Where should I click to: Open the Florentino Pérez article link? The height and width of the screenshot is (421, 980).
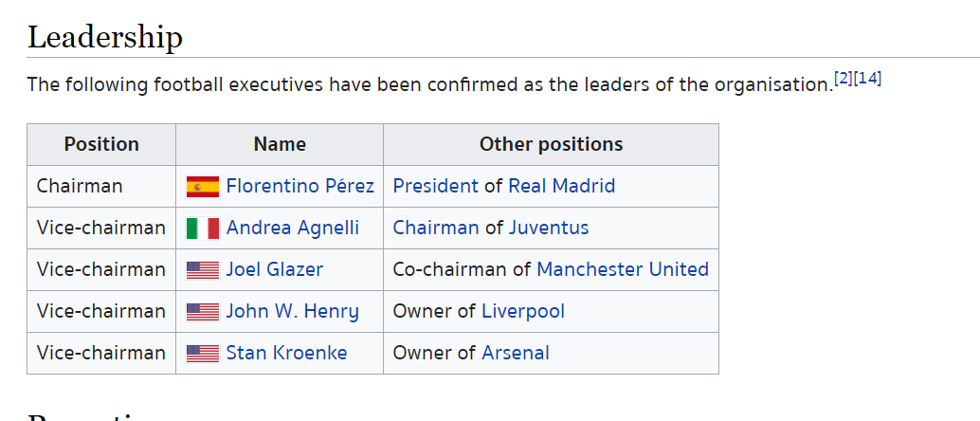tap(300, 186)
